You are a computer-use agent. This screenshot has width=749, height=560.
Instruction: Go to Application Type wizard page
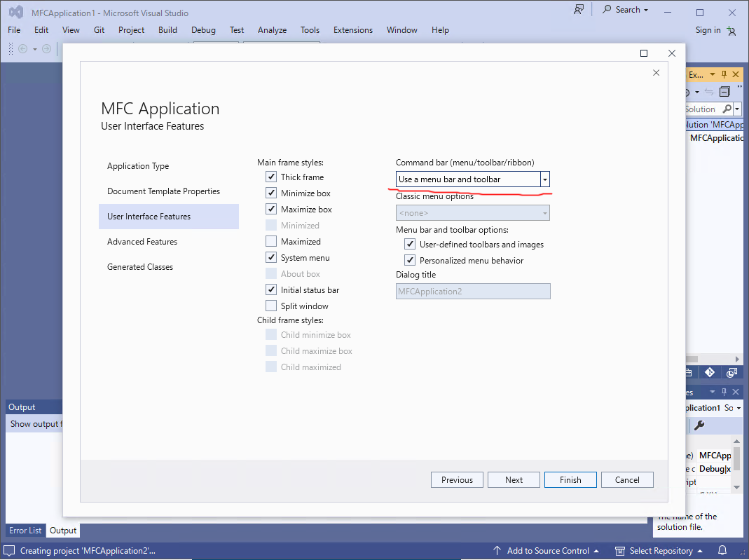click(138, 166)
